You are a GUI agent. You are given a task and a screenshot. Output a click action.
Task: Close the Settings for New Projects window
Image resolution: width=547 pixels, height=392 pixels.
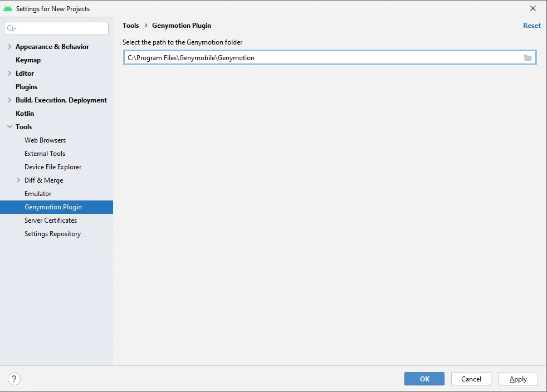point(533,8)
